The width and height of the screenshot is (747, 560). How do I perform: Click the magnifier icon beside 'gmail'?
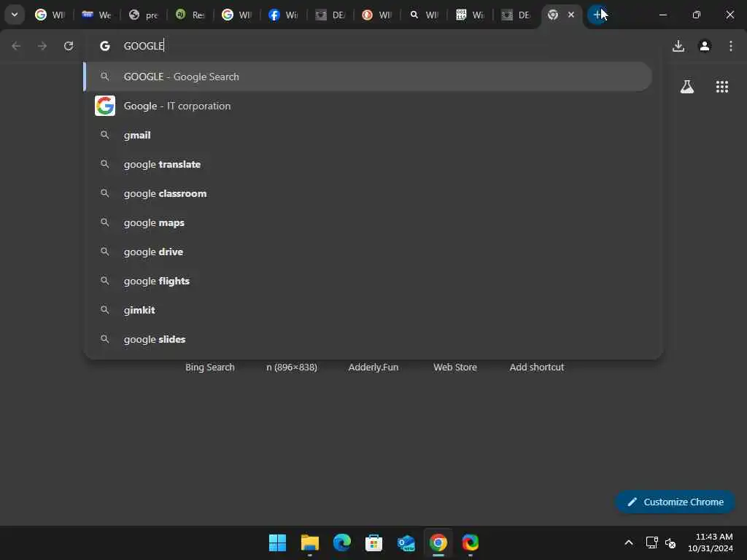[x=105, y=135]
